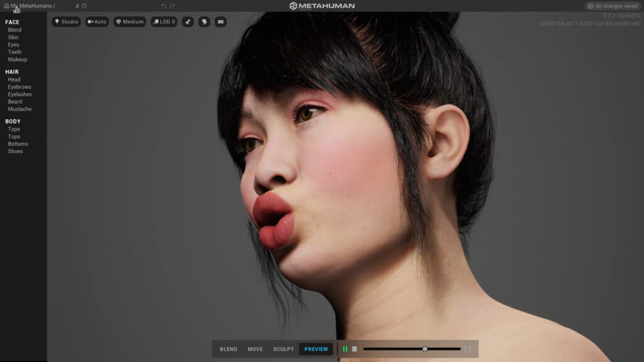This screenshot has width=644, height=362.
Task: Click the loop playback icon beside the slider
Action: point(467,348)
